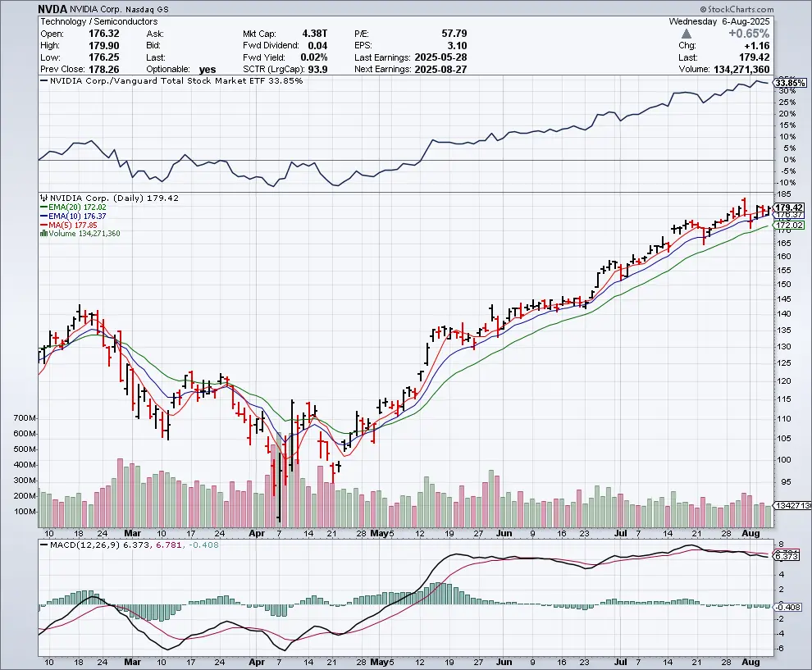Click the -0.408 tag on the MACD right axis
The height and width of the screenshot is (670, 812).
787,607
